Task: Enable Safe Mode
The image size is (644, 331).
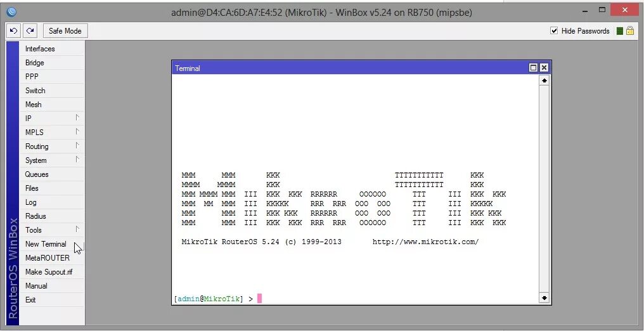Action: [65, 31]
